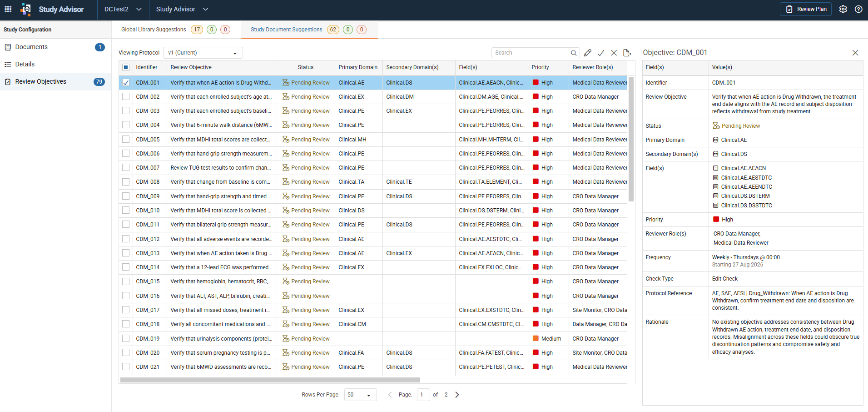Click the Clinical.DS secondary domain icon
Screen dimensions: 868x412
click(716, 154)
